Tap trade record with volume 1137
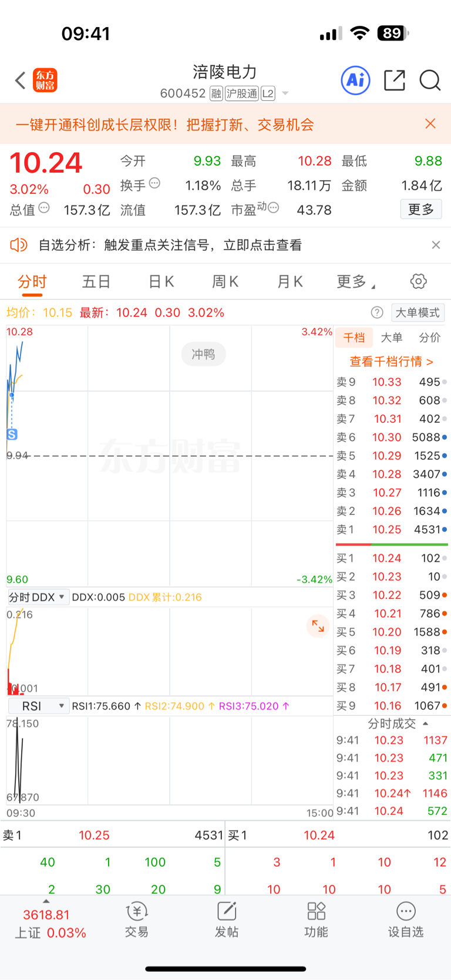The height and width of the screenshot is (980, 451). click(x=392, y=740)
